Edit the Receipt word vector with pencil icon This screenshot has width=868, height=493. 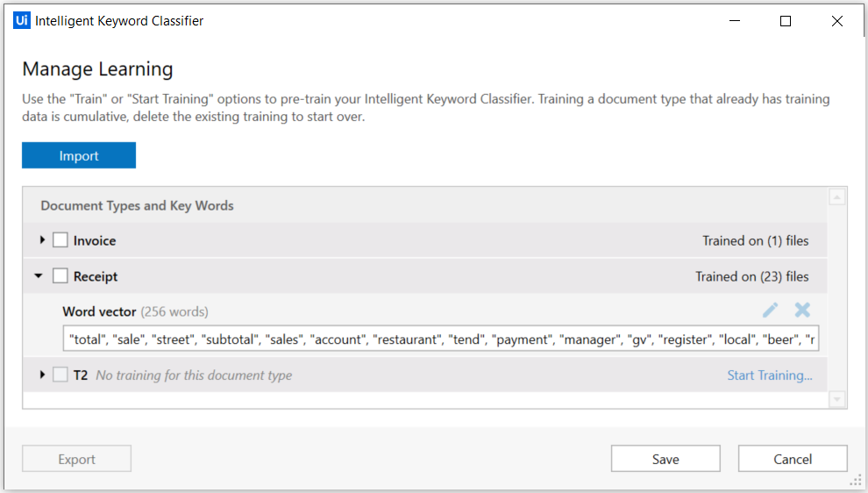(770, 310)
